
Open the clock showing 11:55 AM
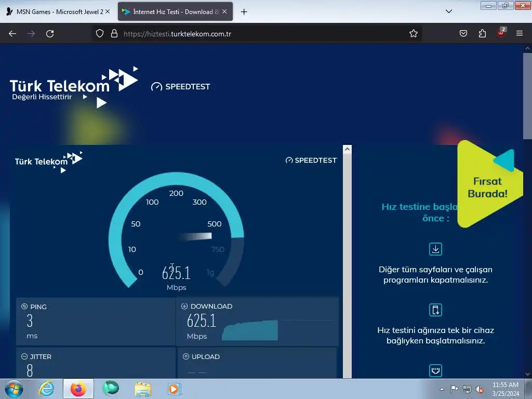coord(506,389)
